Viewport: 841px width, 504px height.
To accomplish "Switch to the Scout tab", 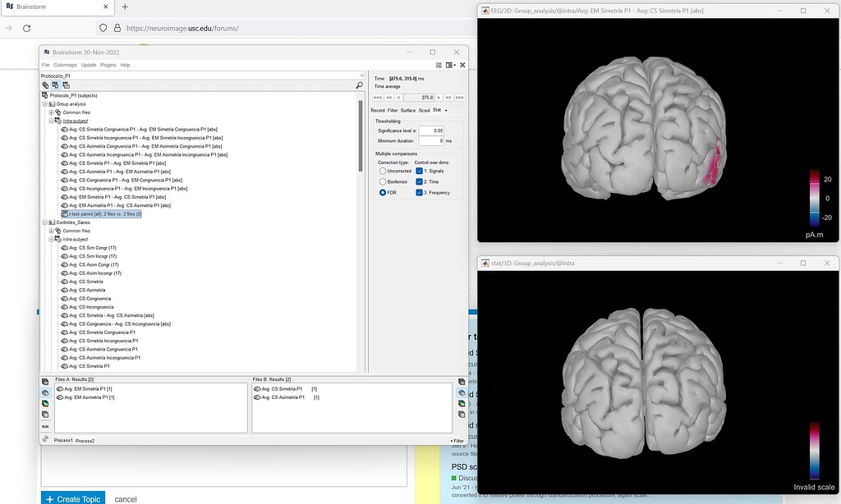I will click(x=424, y=110).
